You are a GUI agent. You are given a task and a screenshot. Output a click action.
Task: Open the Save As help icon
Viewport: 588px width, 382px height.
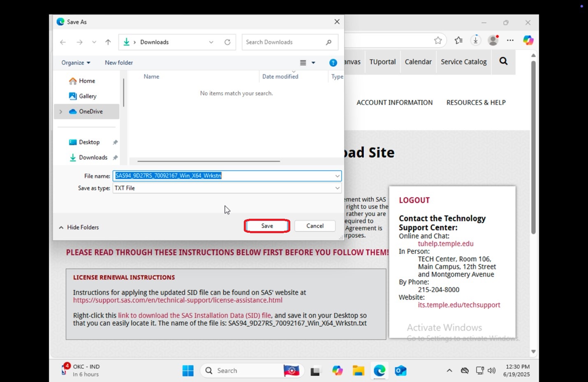point(333,63)
